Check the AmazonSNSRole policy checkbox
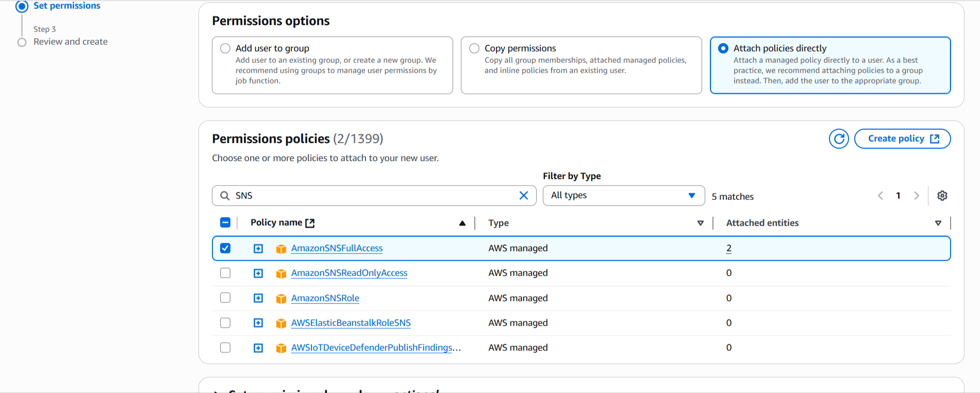The image size is (980, 393). [225, 298]
